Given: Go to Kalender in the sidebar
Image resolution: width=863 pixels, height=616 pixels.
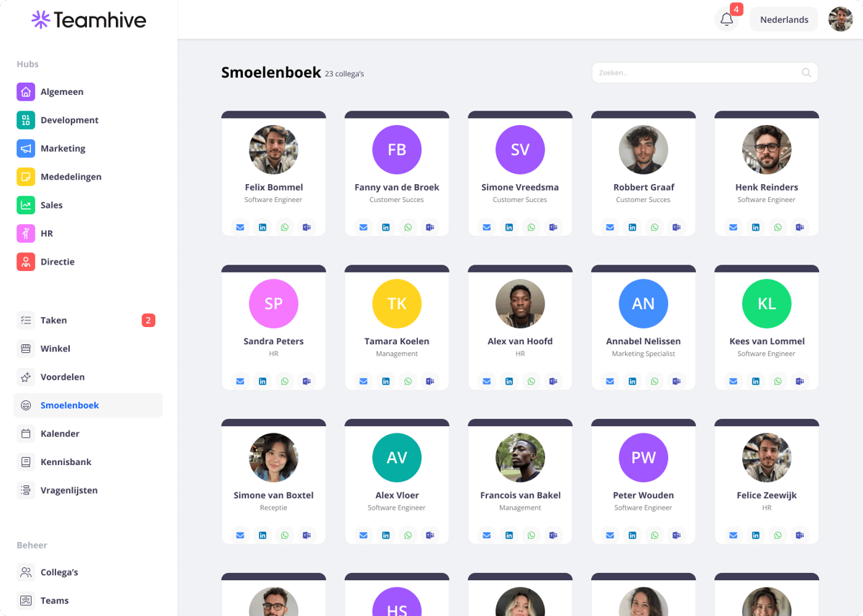Looking at the screenshot, I should 60,433.
